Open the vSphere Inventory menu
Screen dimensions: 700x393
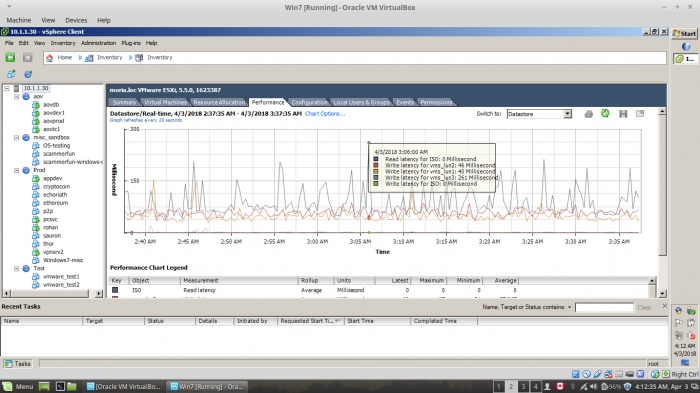coord(63,43)
